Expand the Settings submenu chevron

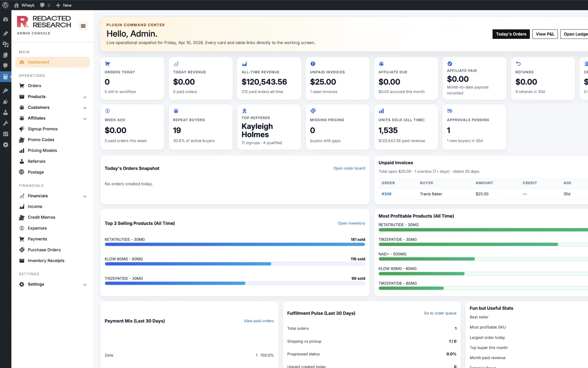(85, 285)
